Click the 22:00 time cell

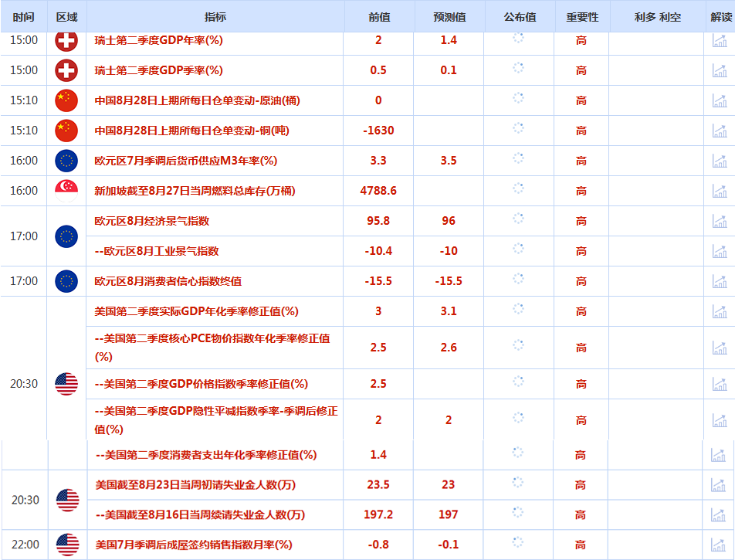click(25, 545)
